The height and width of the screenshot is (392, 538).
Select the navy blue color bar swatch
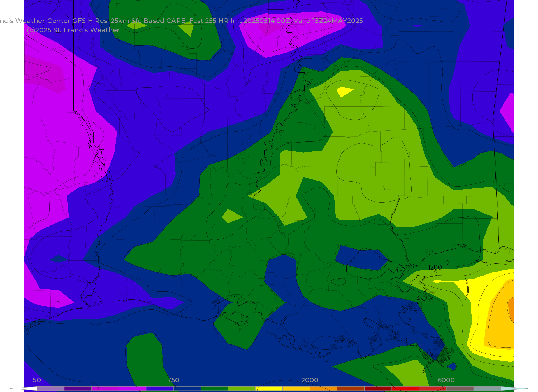(187, 389)
